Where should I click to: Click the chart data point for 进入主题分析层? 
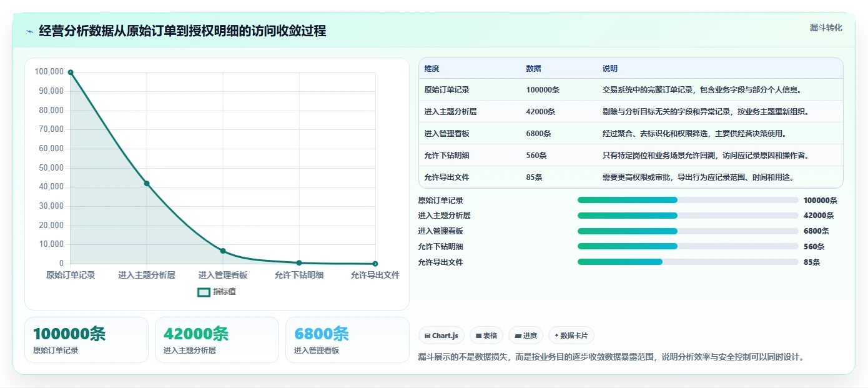147,184
